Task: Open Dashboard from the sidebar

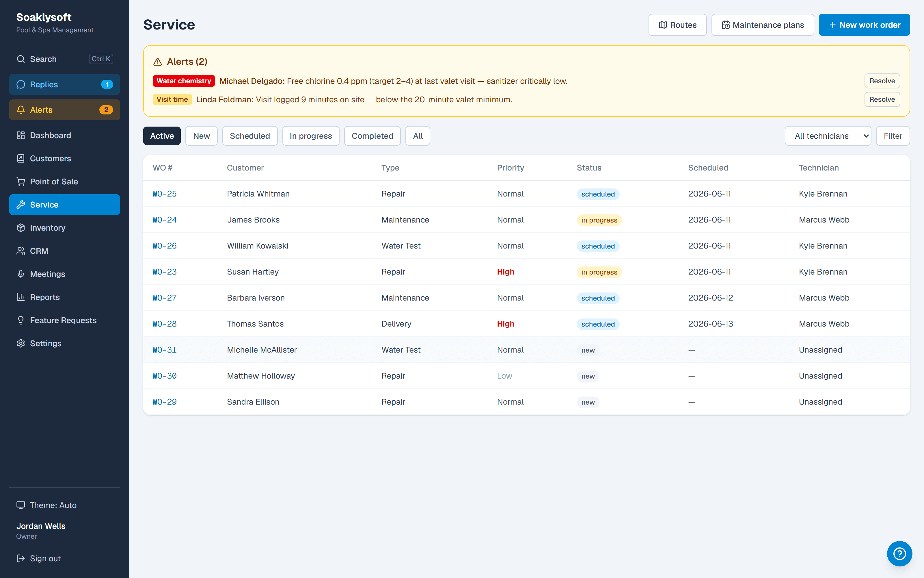Action: click(64, 135)
